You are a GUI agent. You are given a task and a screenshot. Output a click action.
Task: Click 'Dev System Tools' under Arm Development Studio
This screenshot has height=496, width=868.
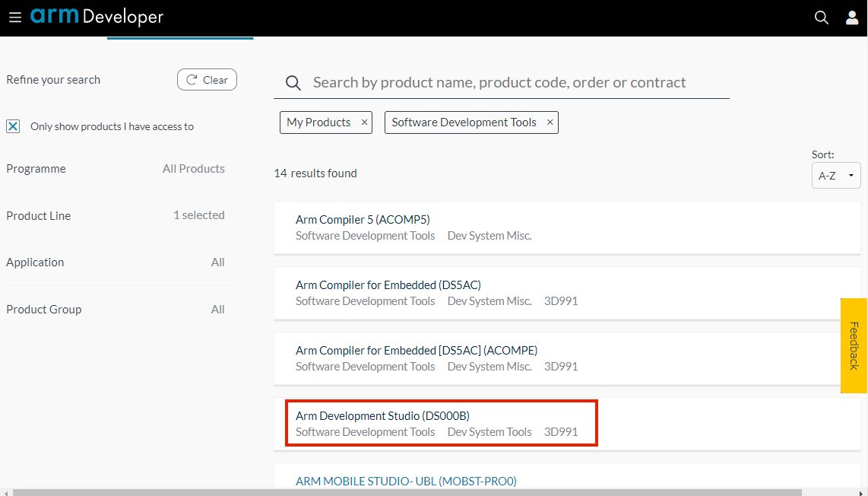[x=489, y=431]
